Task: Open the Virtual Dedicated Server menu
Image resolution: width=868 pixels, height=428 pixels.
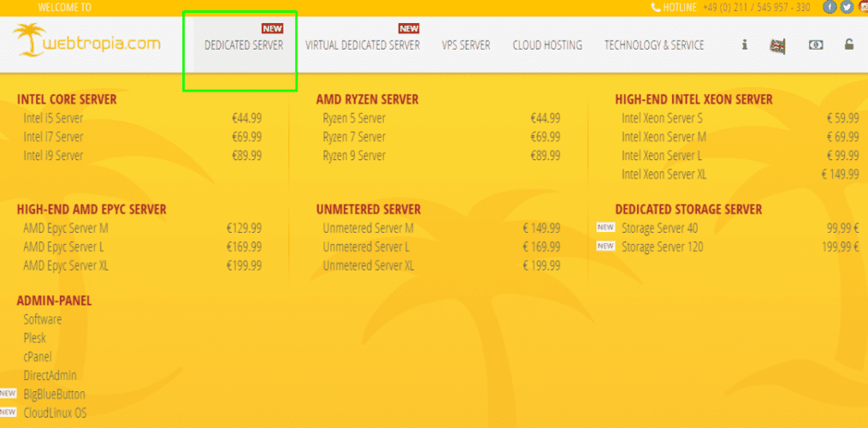Action: pos(363,45)
